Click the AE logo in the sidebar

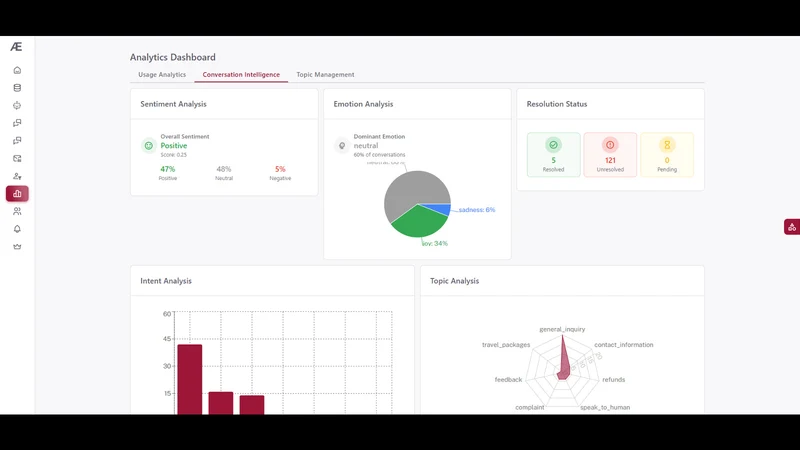[x=16, y=47]
